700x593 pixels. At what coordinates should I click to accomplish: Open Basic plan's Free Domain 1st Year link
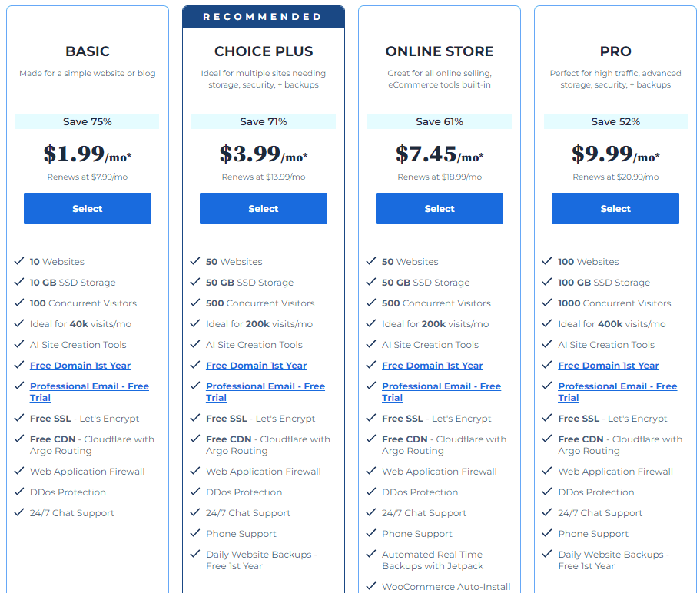click(x=81, y=366)
